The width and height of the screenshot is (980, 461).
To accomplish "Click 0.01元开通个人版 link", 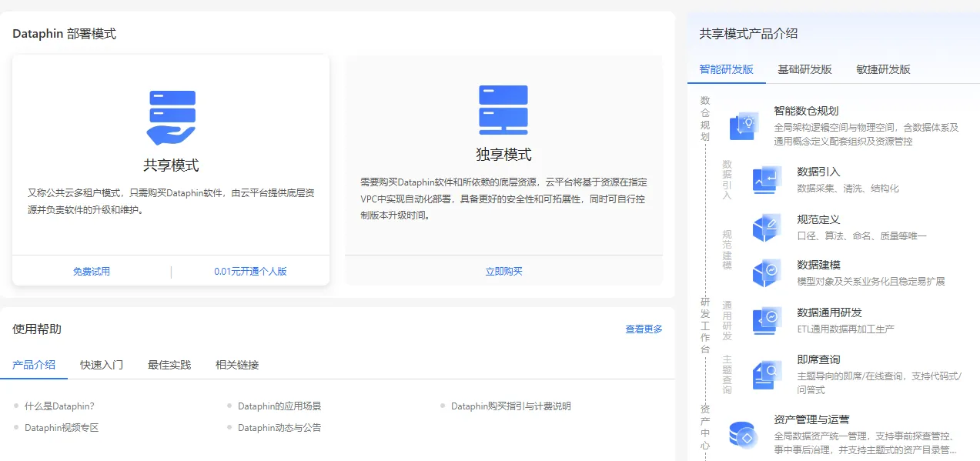I will [x=250, y=272].
